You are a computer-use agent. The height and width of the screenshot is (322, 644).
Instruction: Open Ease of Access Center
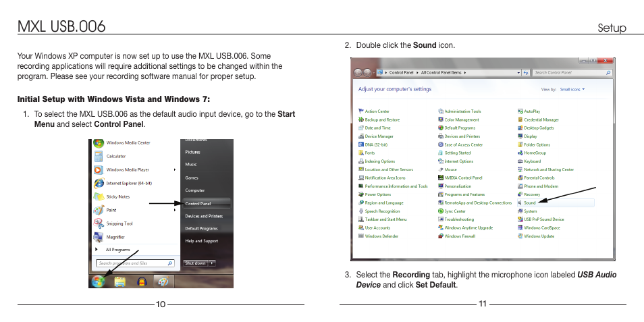[460, 144]
